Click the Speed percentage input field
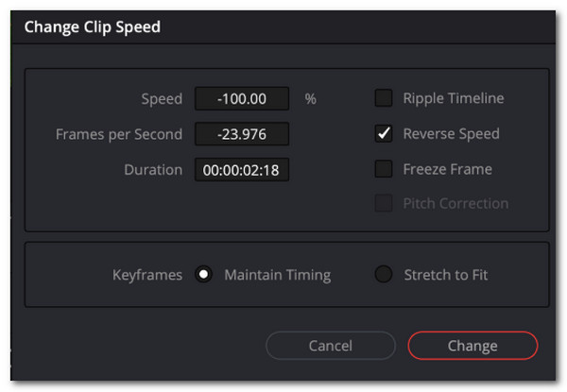Viewport: 567px width, 392px height. tap(242, 98)
